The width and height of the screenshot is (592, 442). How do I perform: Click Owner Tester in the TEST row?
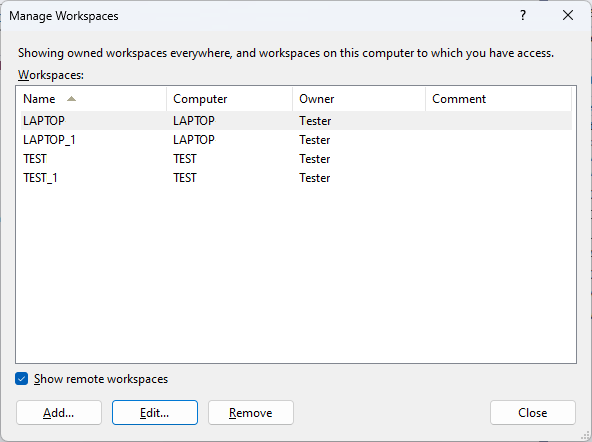pyautogui.click(x=315, y=159)
